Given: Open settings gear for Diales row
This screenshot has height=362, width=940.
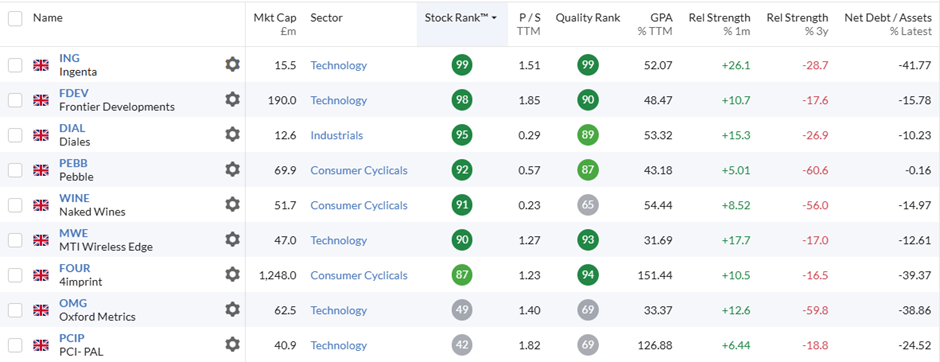Looking at the screenshot, I should coord(232,135).
